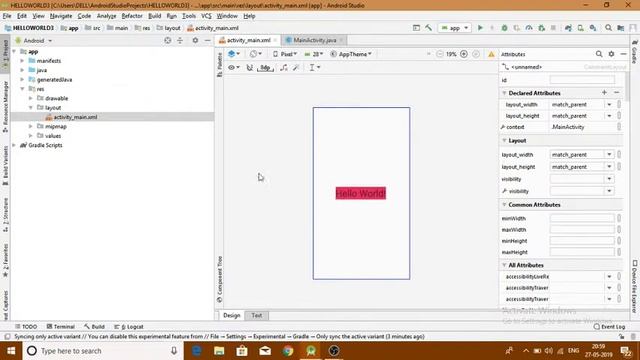
Task: Click the scroll-from-source target icon in Project panel
Action: point(167,40)
